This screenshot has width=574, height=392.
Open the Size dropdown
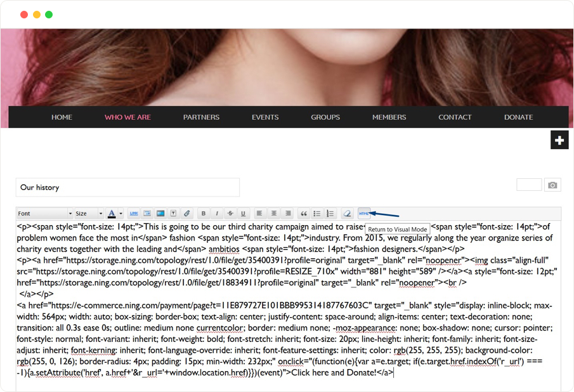(89, 213)
